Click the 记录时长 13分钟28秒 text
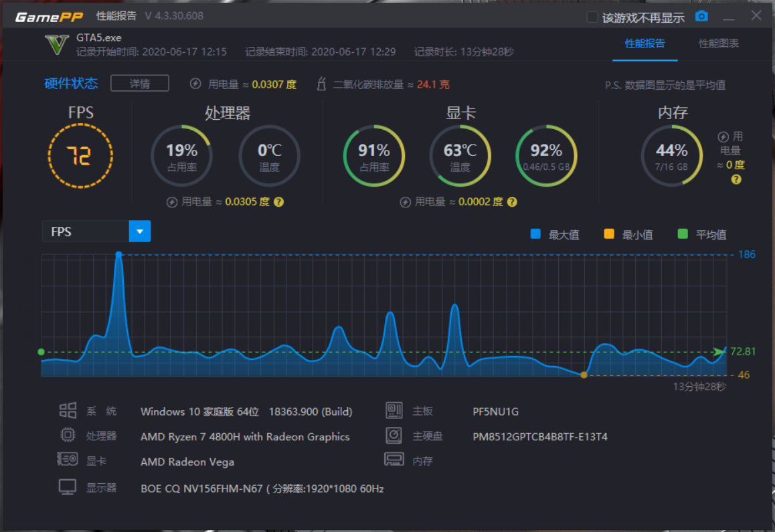 point(464,52)
